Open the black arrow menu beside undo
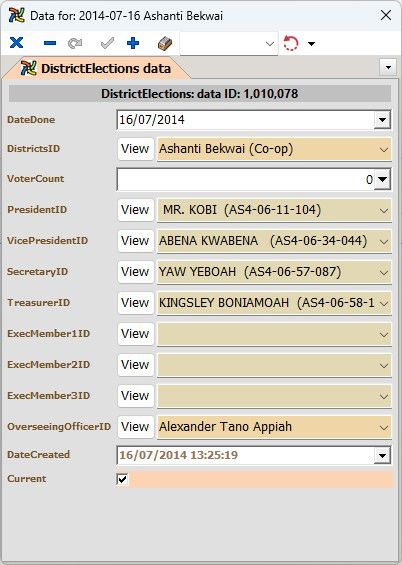This screenshot has width=402, height=565. coord(312,44)
